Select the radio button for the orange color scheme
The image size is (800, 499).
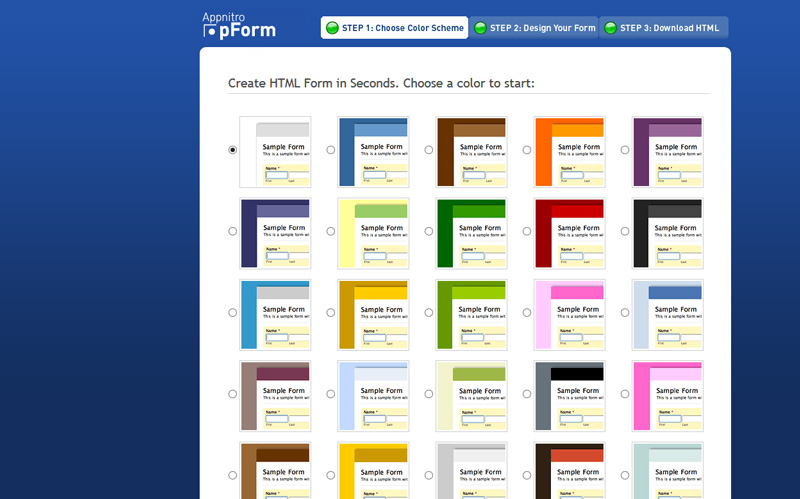coord(527,150)
